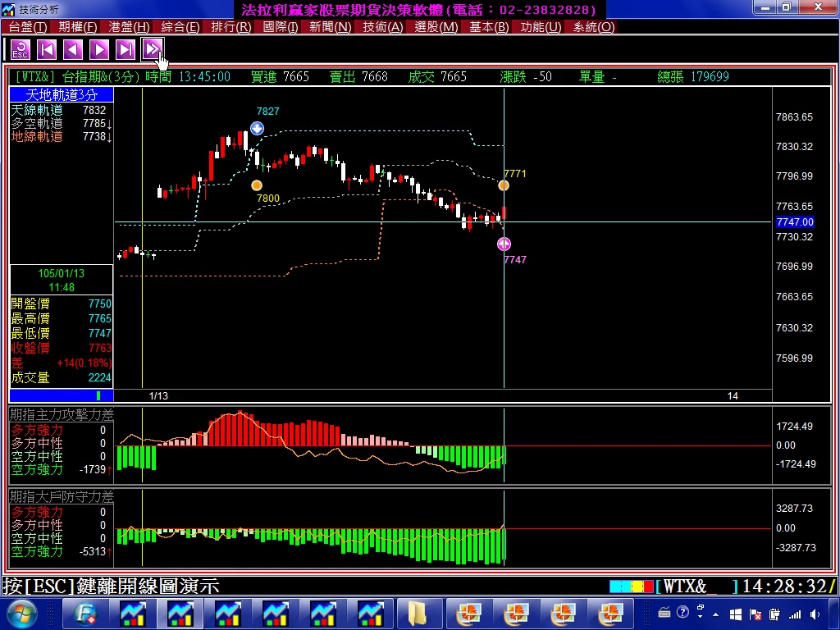This screenshot has width=840, height=630.
Task: Click the ESC exit demo icon
Action: (21, 50)
